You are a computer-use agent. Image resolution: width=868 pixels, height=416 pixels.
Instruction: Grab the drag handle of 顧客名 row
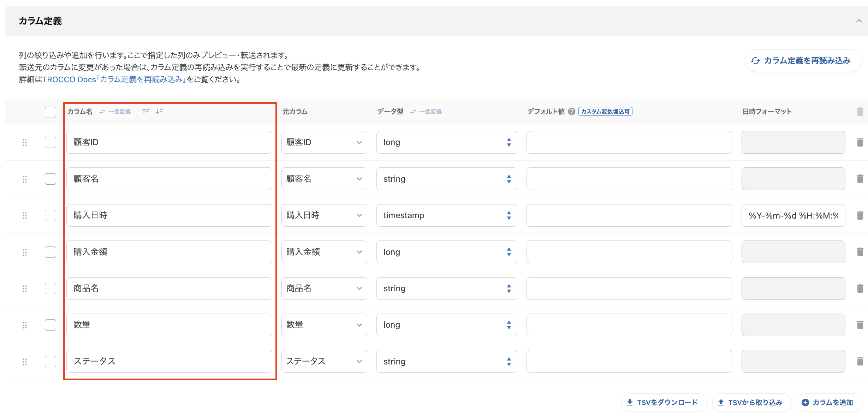(x=25, y=179)
